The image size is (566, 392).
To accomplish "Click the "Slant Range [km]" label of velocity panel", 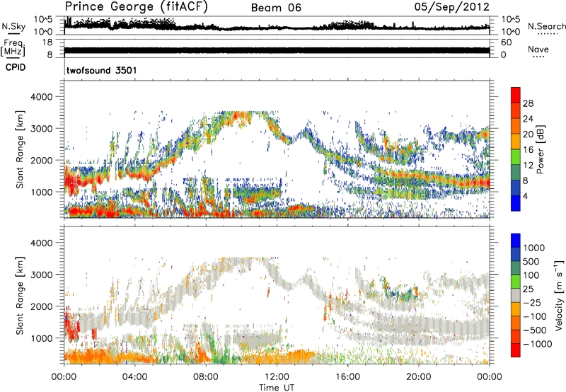I will [x=20, y=296].
